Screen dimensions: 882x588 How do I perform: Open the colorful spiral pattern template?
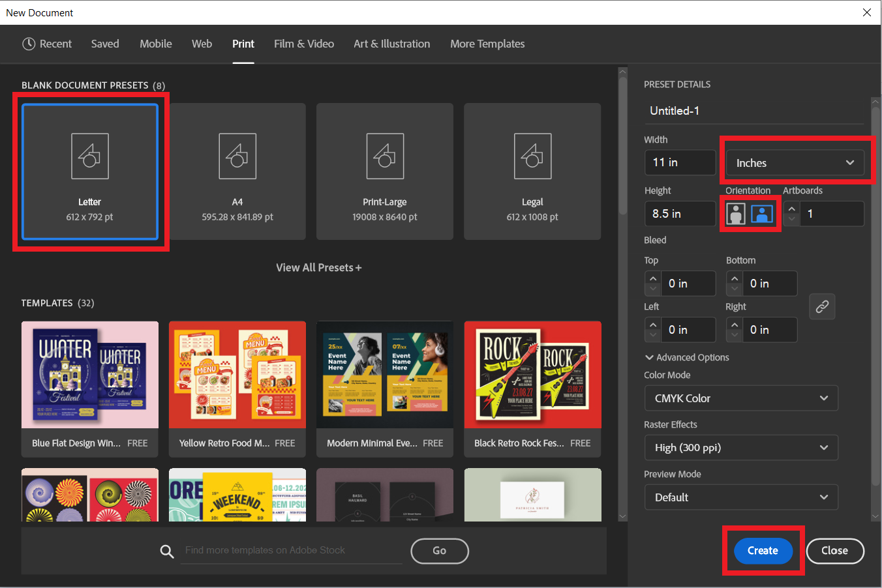90,495
